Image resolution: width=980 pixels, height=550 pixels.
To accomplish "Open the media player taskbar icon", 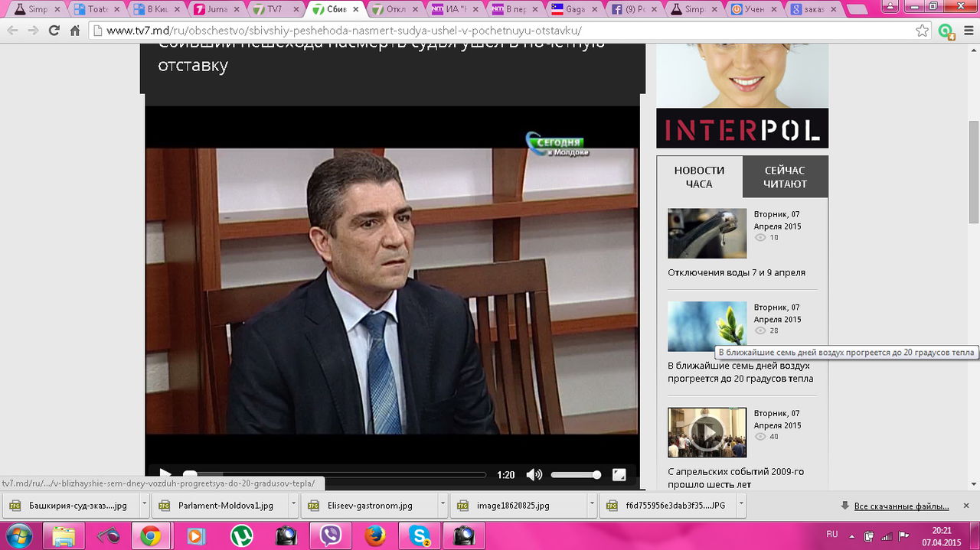I will [196, 535].
